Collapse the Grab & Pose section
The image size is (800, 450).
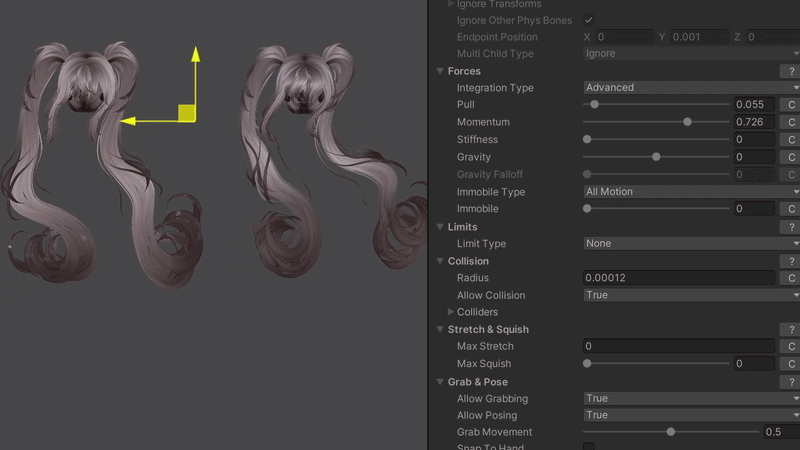point(440,382)
